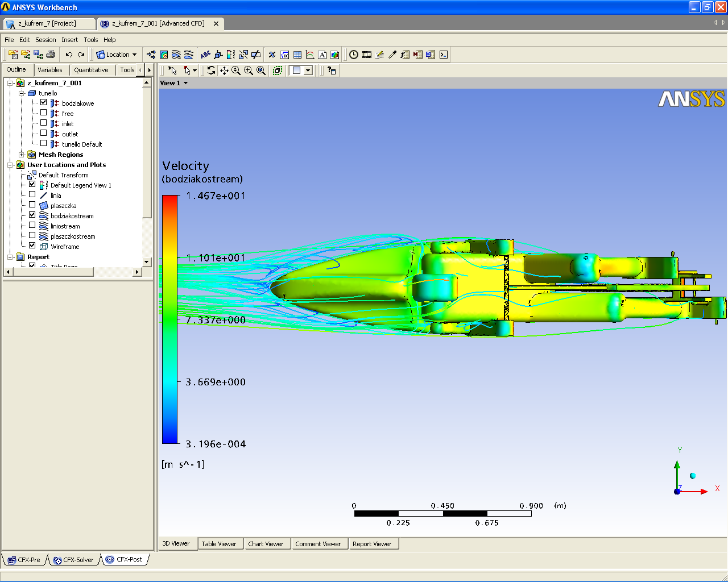Screen dimensions: 728x582
Task: Open the View 1 dropdown arrow
Action: [x=185, y=83]
